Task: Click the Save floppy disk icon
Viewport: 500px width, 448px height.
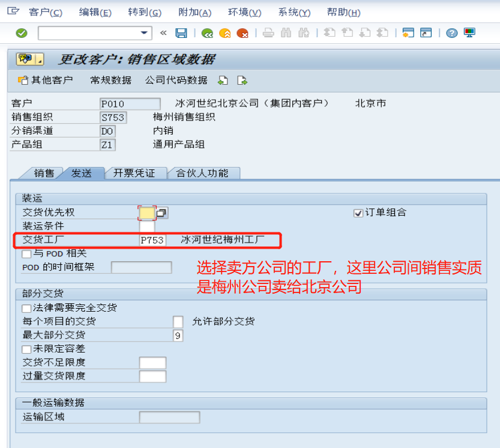Action: pos(181,33)
